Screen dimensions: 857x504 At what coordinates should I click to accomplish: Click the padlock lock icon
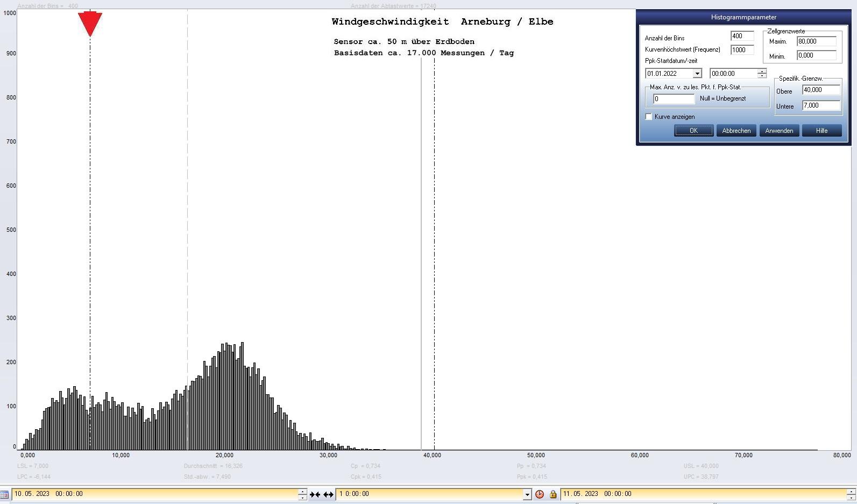coord(553,494)
